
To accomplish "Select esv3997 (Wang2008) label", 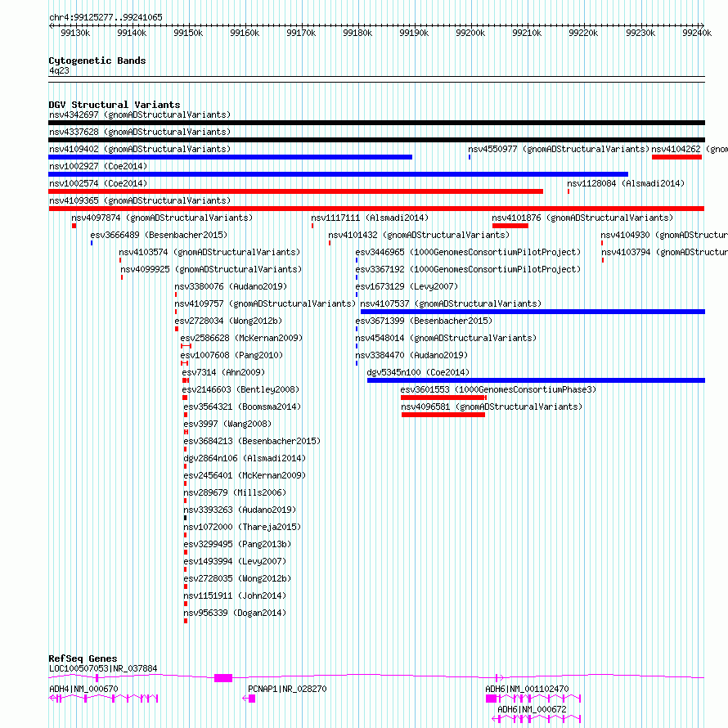I will tap(227, 424).
